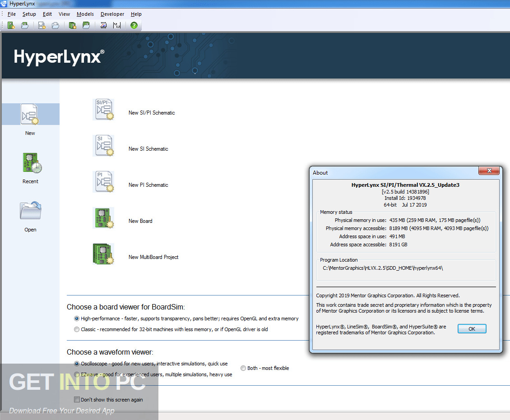Screen dimensions: 510x420
Task: Click the matrix 1,1 2,2 toolbar icon
Action: click(117, 25)
